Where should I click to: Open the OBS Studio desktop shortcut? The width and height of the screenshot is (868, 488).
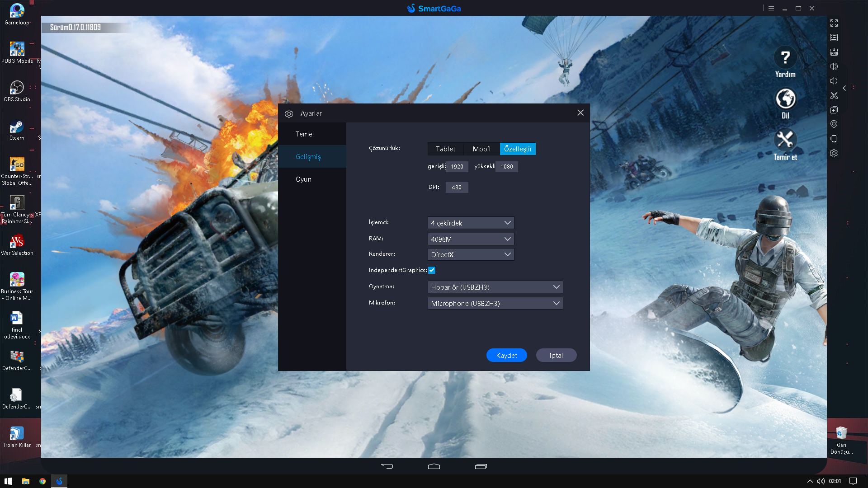coord(17,91)
